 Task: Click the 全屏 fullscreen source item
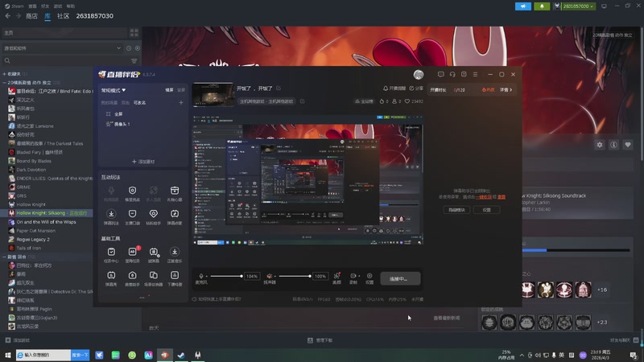(x=118, y=114)
